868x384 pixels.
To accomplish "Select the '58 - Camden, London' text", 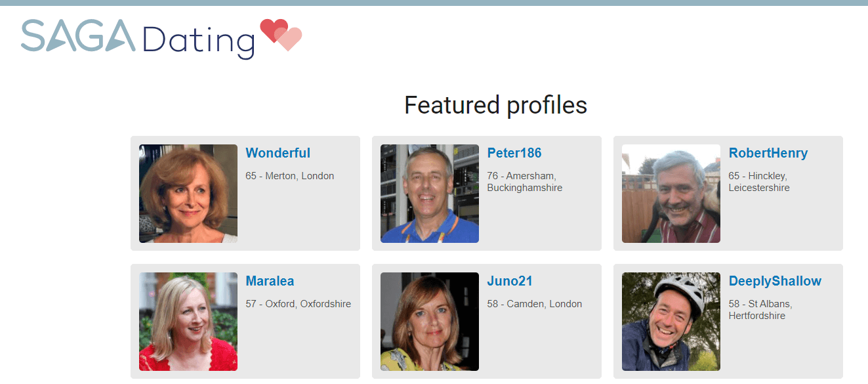I will (535, 304).
